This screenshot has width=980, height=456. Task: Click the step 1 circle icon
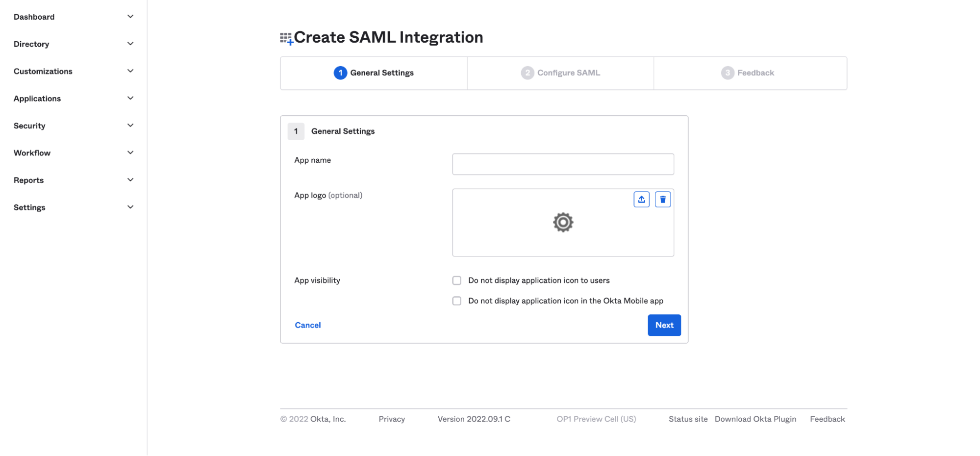click(340, 73)
